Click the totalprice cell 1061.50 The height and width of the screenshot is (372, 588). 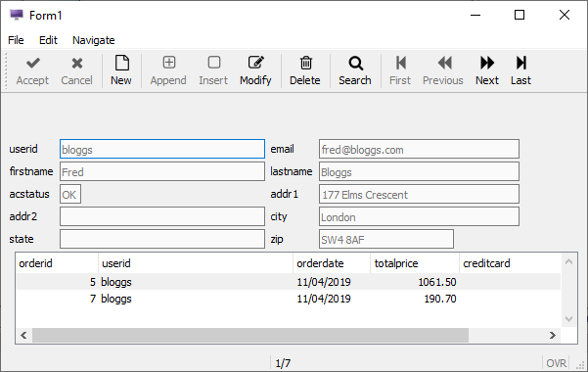tap(415, 282)
